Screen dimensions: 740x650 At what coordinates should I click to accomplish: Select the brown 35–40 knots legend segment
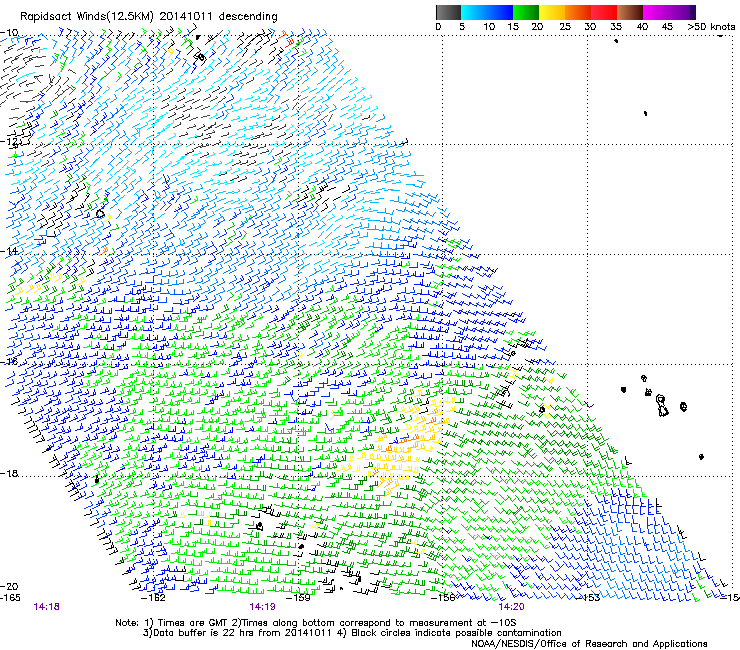(x=630, y=12)
